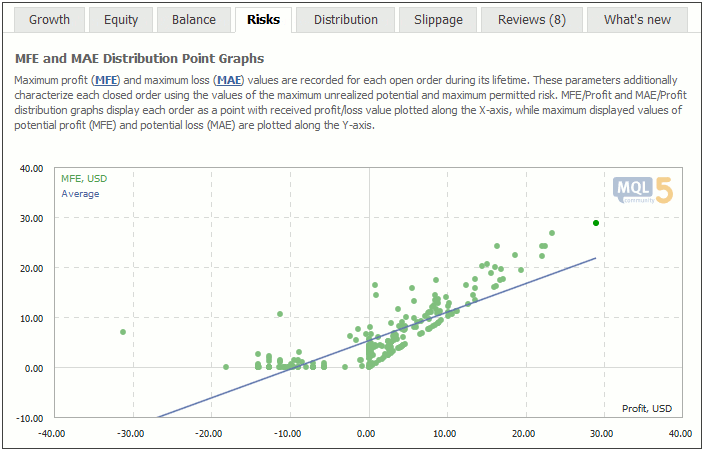Click the 'Profit, USD' axis label
The height and width of the screenshot is (450, 703).
[647, 408]
